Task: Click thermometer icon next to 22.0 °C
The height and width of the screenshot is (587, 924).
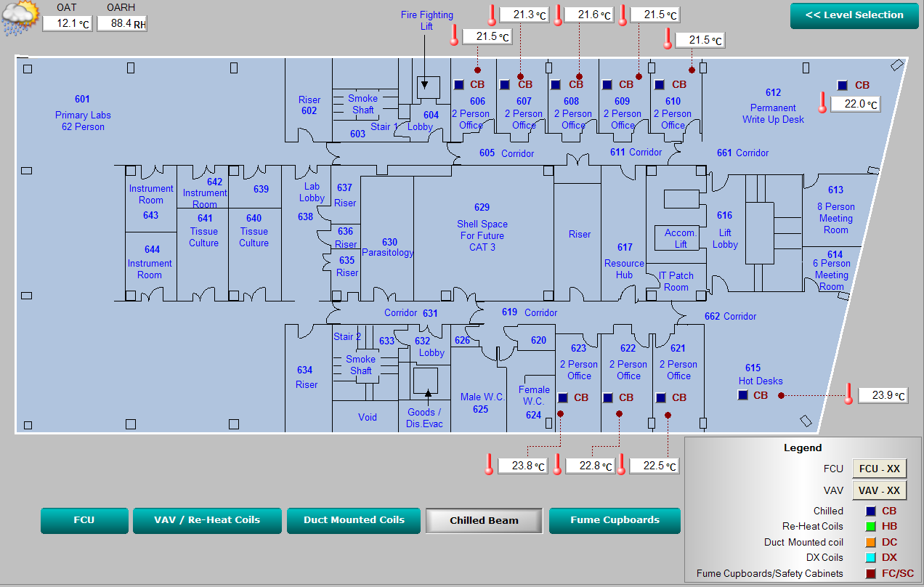Action: pyautogui.click(x=822, y=103)
